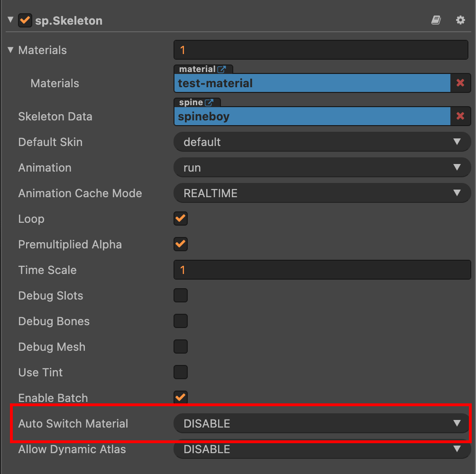Click the Time Scale label
Image resolution: width=476 pixels, height=474 pixels.
pyautogui.click(x=47, y=270)
